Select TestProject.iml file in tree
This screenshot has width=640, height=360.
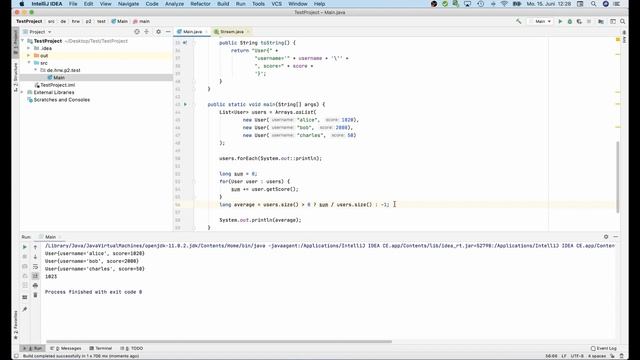[55, 85]
